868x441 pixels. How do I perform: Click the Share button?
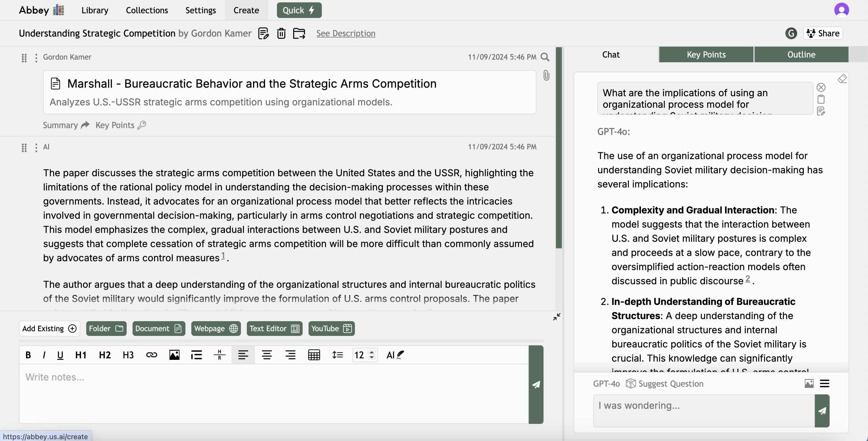[x=823, y=33]
